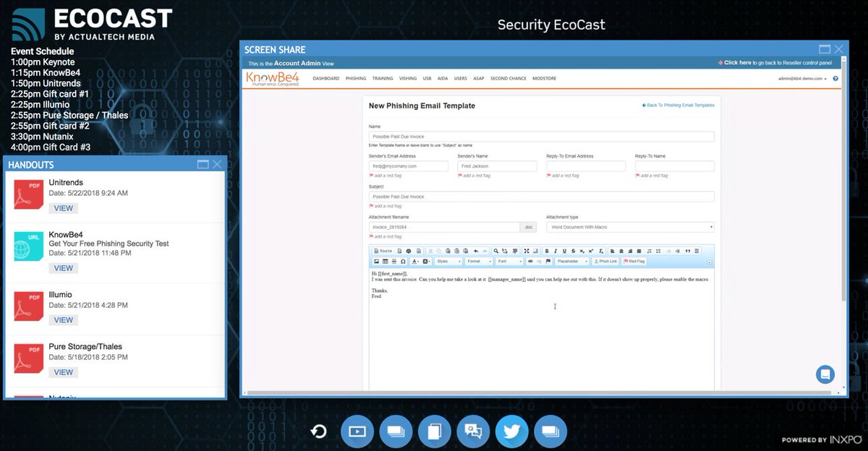Open the MODSTORE menu
Viewport: 868px width, 451px height.
[x=544, y=78]
